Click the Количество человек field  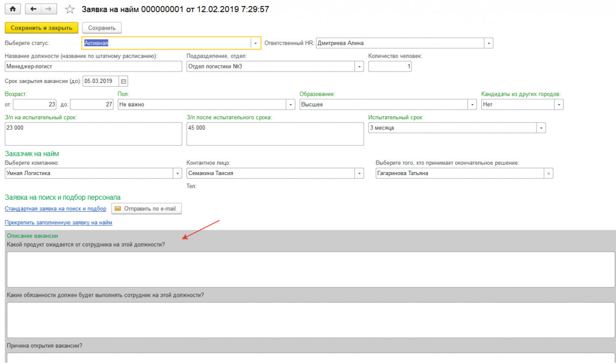390,66
